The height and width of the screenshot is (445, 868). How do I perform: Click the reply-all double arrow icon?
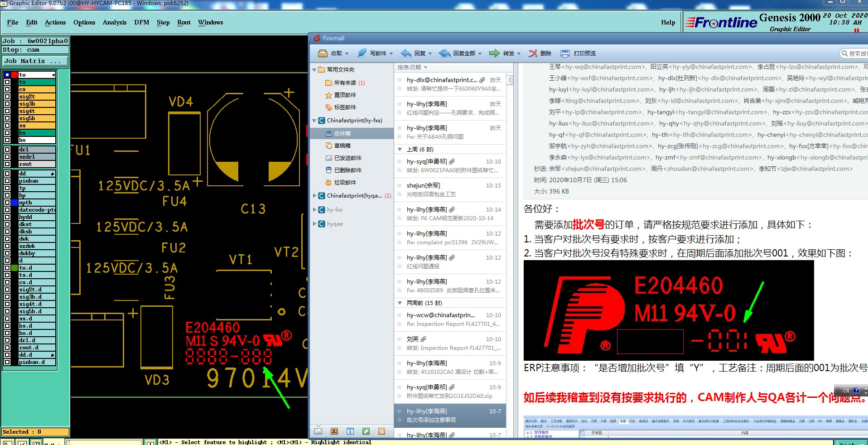(x=444, y=53)
